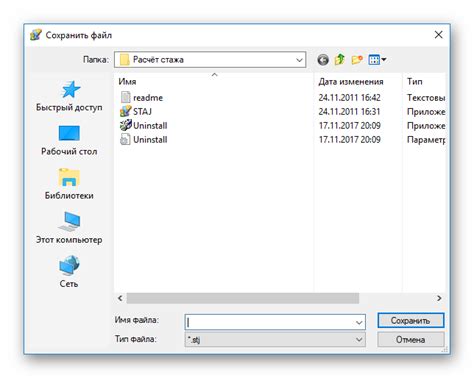Screen dimensions: 474x378
Task: Open the view menu icon
Action: (377, 60)
